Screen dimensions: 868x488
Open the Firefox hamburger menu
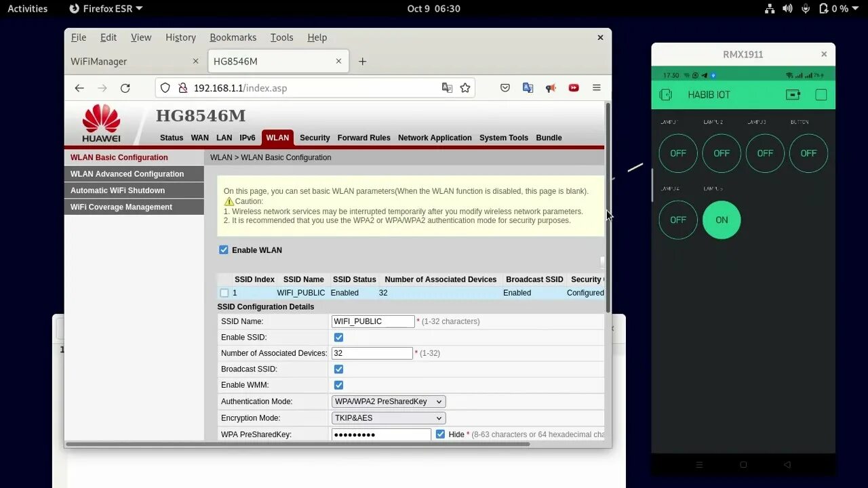click(597, 88)
